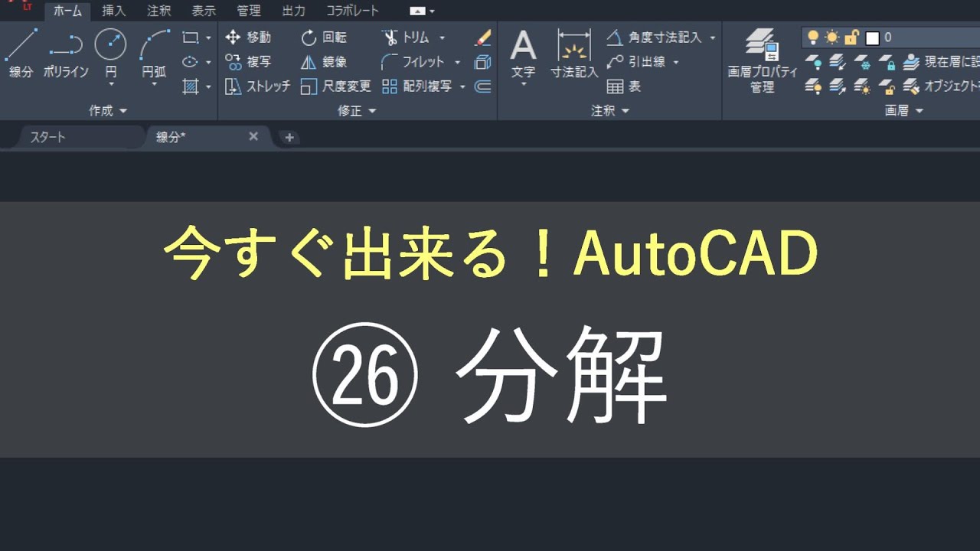Image resolution: width=980 pixels, height=551 pixels.
Task: Add a new drawing tab with plus
Action: pos(289,138)
